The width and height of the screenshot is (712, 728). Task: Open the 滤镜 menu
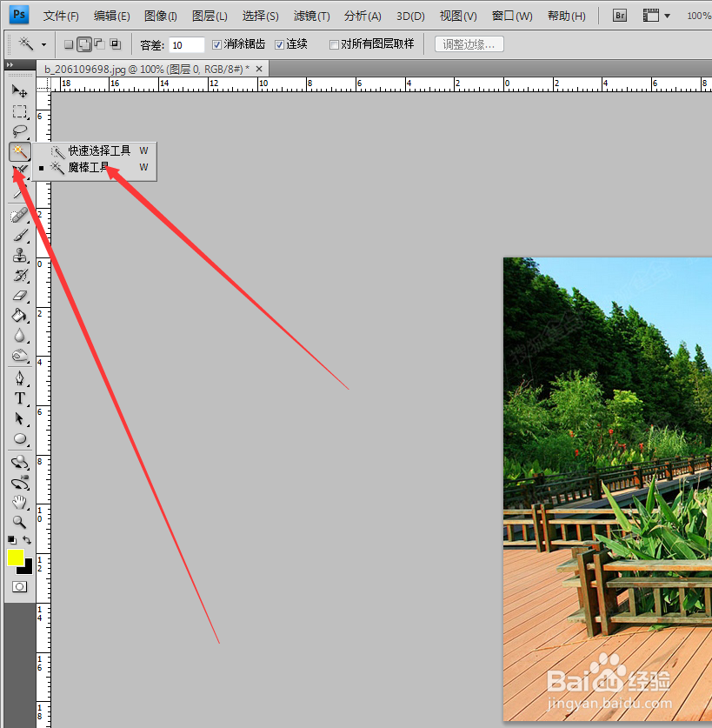tap(310, 15)
